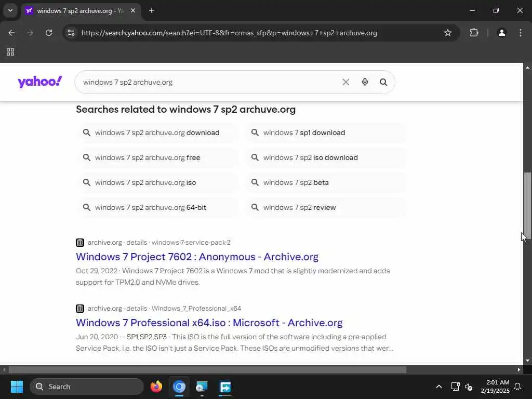Go forward using the forward arrow
Screen dimensions: 532x399
30,33
